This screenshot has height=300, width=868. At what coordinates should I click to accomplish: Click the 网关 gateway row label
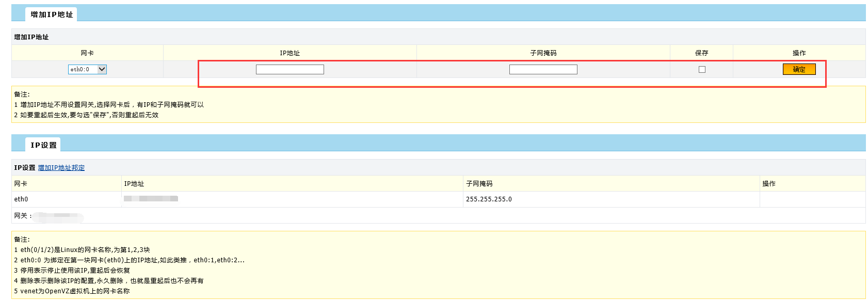click(x=23, y=216)
